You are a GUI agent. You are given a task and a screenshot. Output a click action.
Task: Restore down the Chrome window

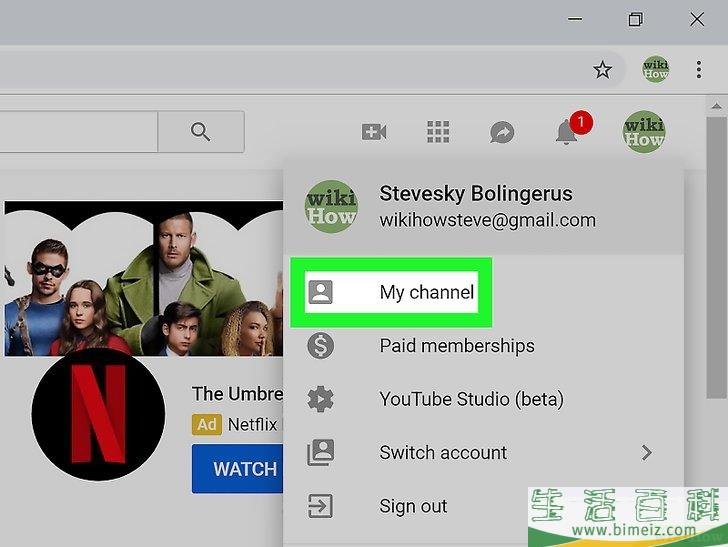636,19
